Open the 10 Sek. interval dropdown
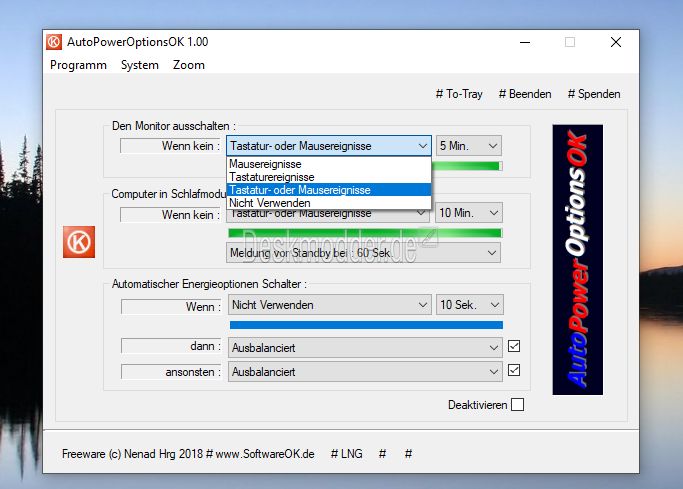Image resolution: width=683 pixels, height=489 pixels. [x=470, y=305]
